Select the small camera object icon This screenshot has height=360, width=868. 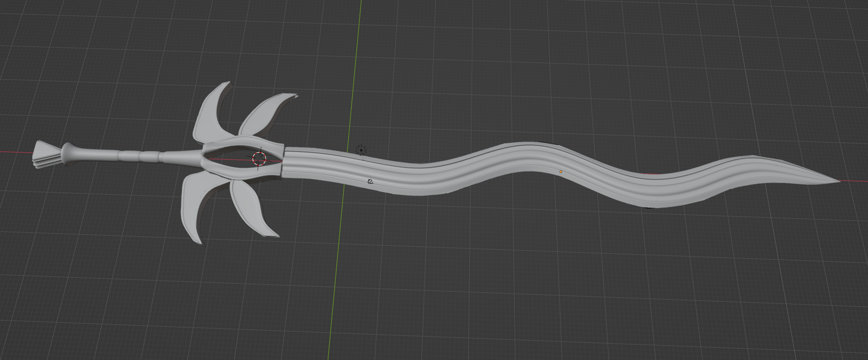pos(370,182)
